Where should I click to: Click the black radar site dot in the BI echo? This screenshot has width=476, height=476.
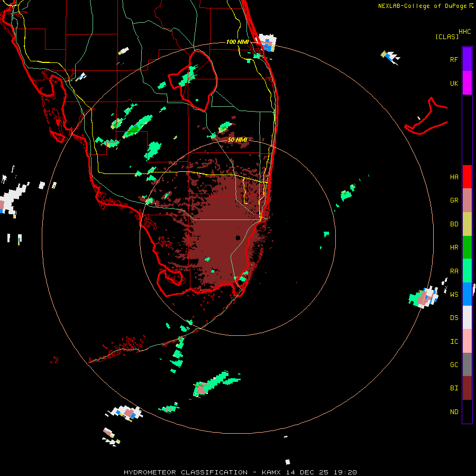pyautogui.click(x=238, y=237)
